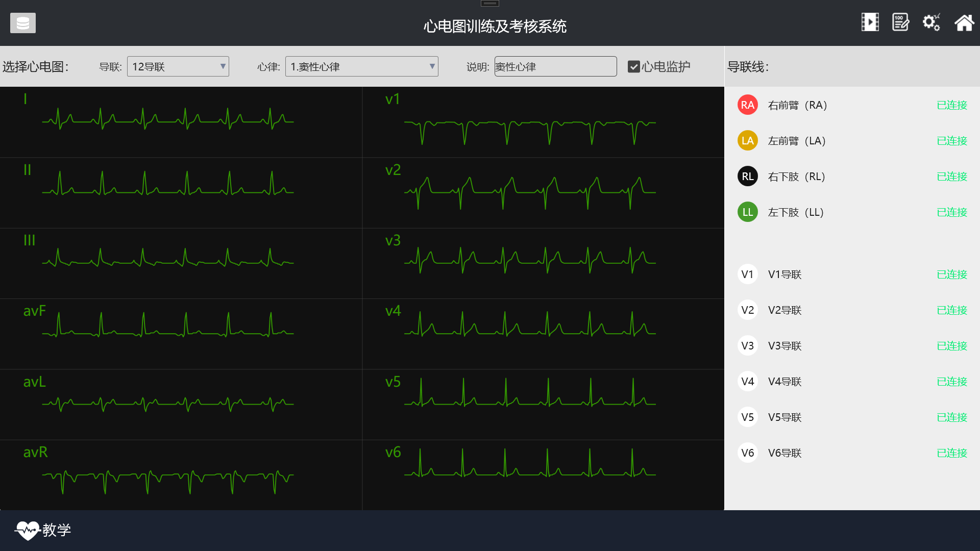Select the red RA lead badge
980x551 pixels.
click(x=747, y=105)
